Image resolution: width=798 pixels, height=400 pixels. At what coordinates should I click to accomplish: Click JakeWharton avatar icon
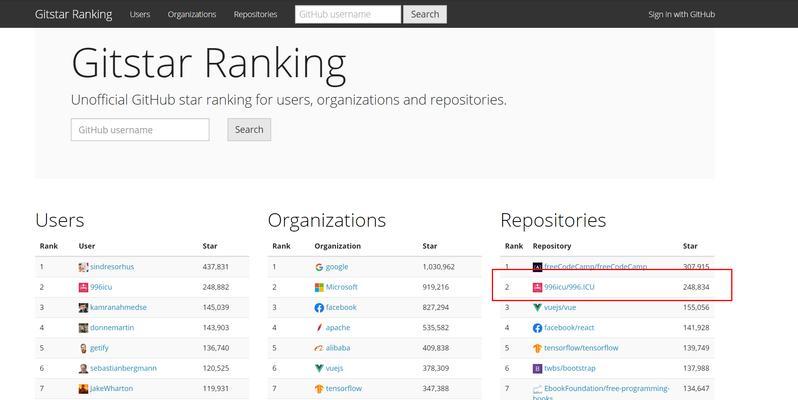83,389
